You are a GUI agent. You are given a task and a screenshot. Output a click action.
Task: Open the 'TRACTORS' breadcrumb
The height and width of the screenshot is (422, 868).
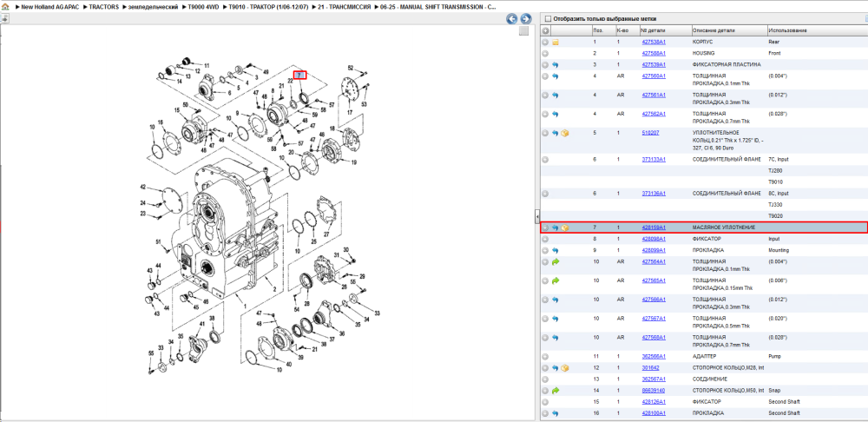(x=104, y=8)
